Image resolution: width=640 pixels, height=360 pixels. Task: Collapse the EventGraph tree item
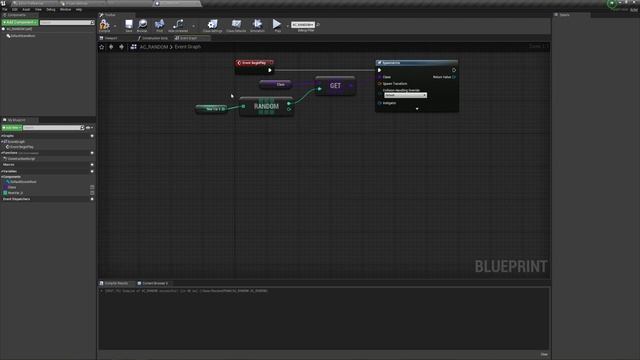coord(2,142)
